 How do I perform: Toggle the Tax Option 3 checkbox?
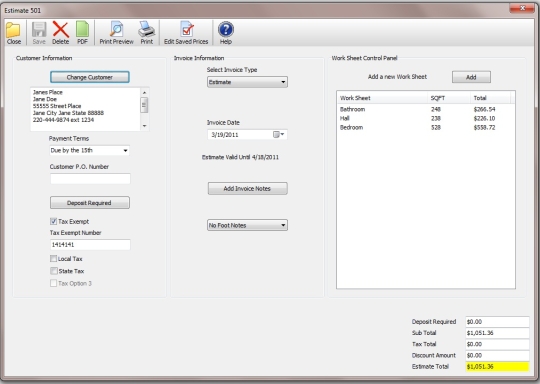(53, 283)
